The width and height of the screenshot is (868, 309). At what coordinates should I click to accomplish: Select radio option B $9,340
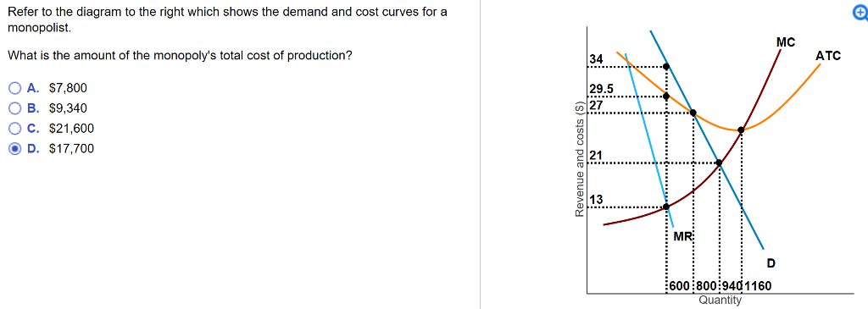16,108
